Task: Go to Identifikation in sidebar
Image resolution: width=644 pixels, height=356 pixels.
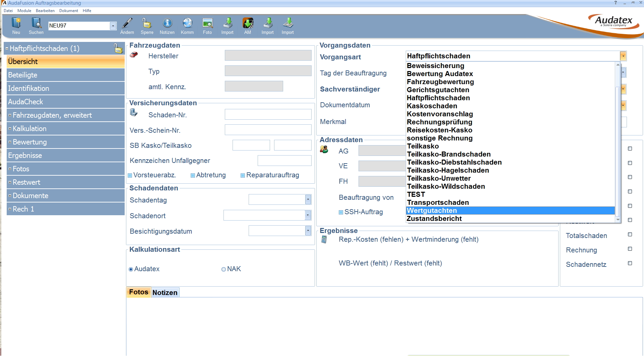Action: click(66, 88)
